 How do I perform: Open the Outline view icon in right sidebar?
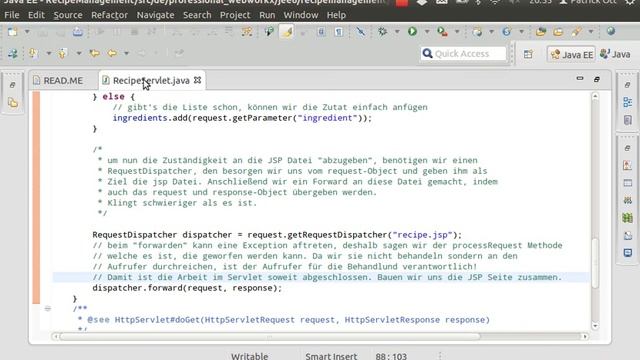[628, 102]
